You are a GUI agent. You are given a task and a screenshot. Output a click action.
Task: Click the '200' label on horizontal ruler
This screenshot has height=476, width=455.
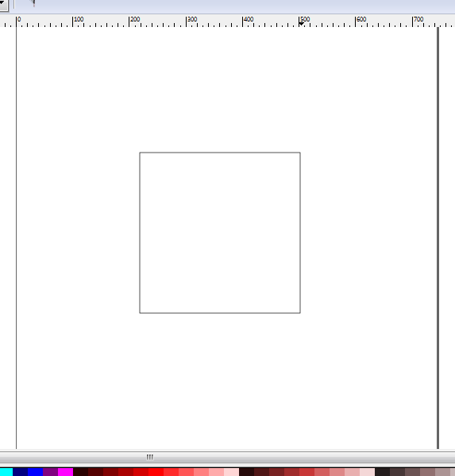tap(135, 19)
